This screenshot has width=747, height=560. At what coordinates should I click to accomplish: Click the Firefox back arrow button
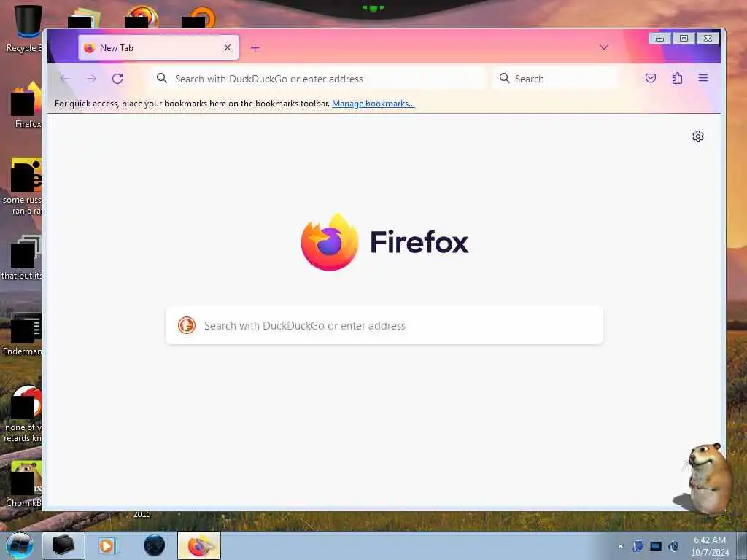click(65, 79)
